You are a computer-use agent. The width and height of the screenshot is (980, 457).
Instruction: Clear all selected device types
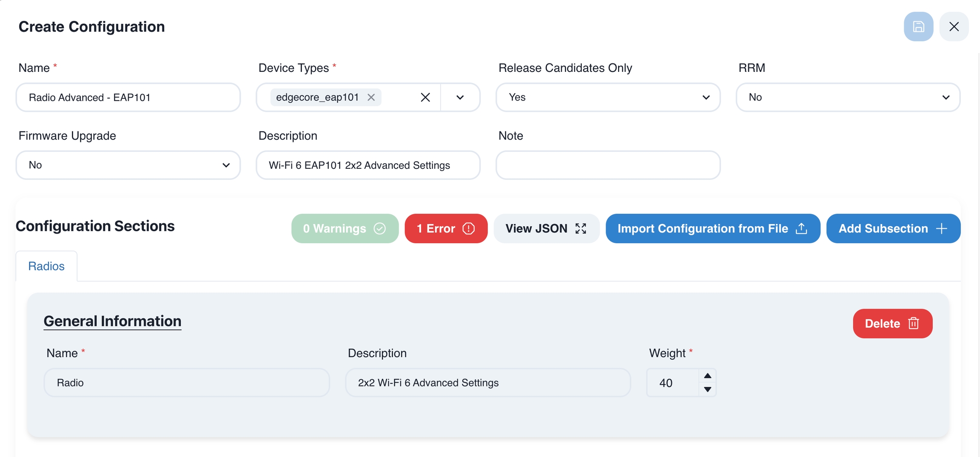pos(425,97)
